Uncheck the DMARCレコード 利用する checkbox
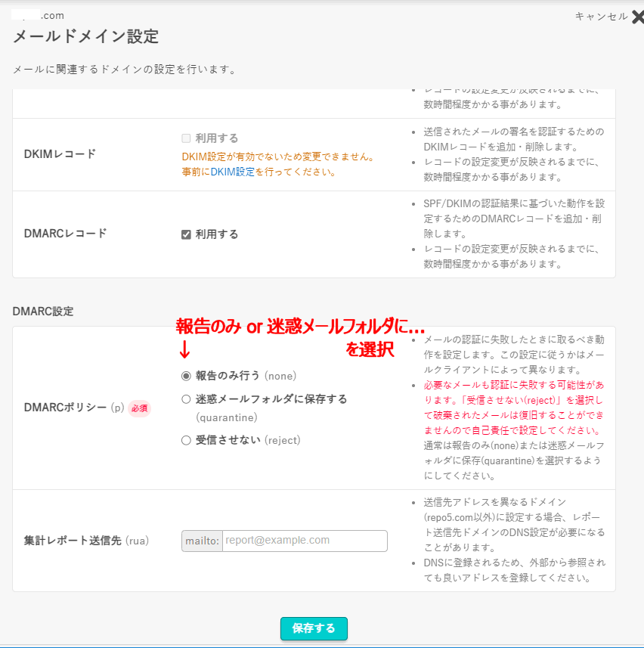The height and width of the screenshot is (648, 644). coord(186,234)
